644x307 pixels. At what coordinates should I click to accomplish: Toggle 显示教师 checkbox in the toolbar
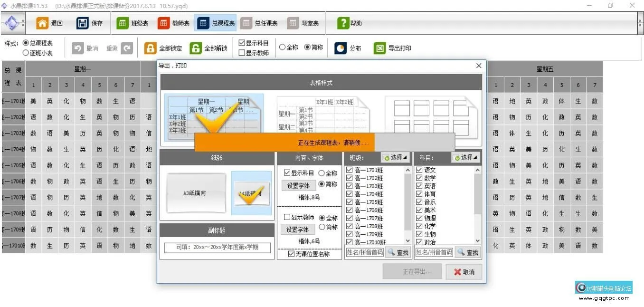click(x=242, y=53)
